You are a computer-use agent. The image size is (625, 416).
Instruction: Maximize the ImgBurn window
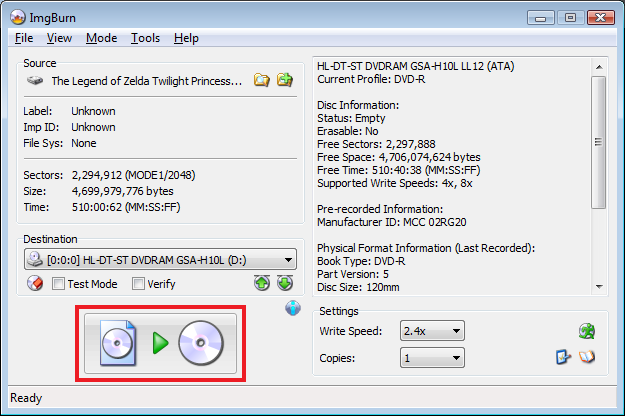570,18
